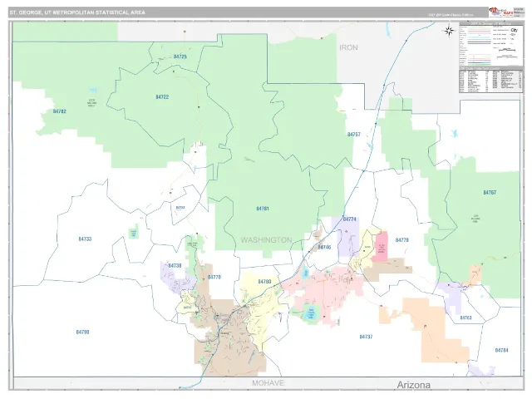Select ZIP code label 84738
The image size is (532, 399).
(175, 266)
